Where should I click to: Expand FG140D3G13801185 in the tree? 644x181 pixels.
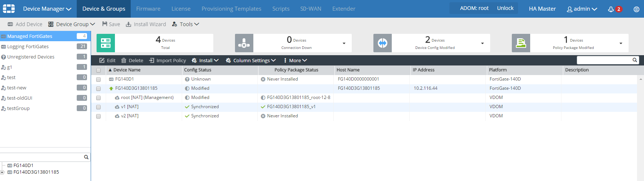coord(3,172)
